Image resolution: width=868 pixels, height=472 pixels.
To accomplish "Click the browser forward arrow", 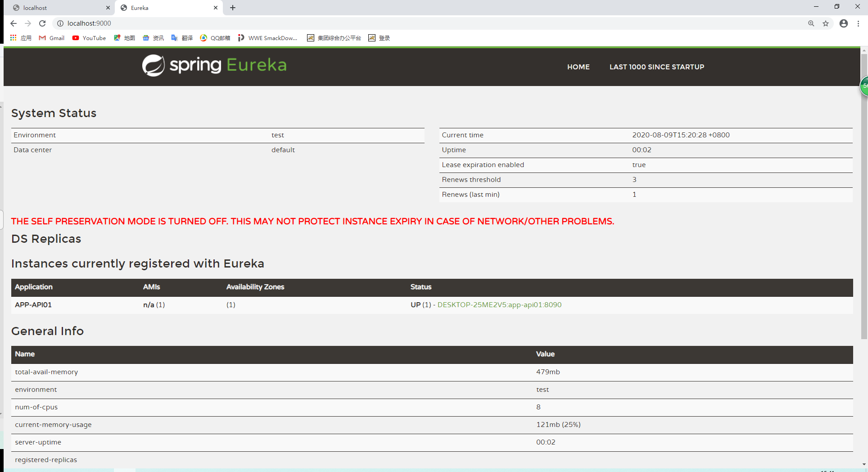I will point(28,23).
